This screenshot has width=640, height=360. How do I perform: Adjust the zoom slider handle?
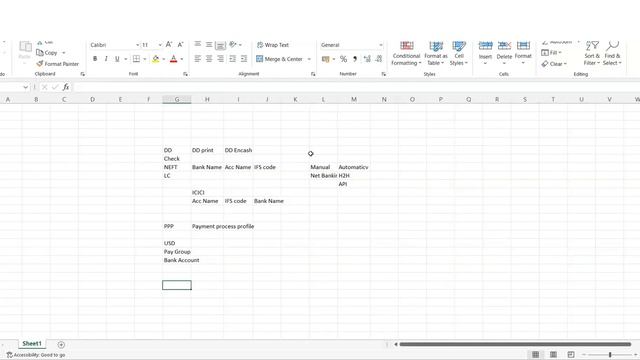pyautogui.click(x=610, y=355)
